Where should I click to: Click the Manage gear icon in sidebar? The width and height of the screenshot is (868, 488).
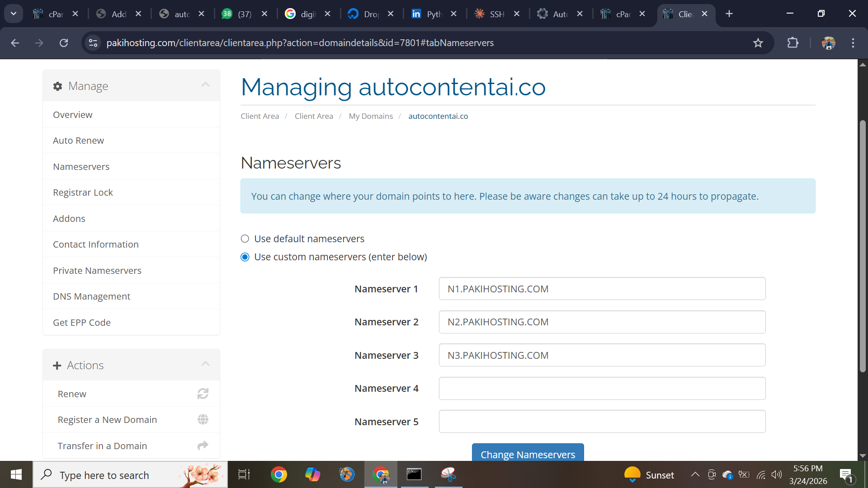pyautogui.click(x=57, y=86)
